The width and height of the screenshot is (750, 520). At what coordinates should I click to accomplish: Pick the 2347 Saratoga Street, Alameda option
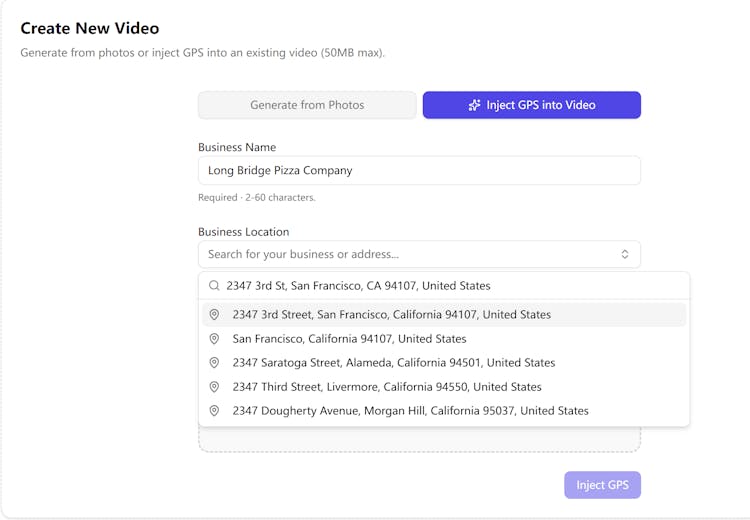coord(393,363)
